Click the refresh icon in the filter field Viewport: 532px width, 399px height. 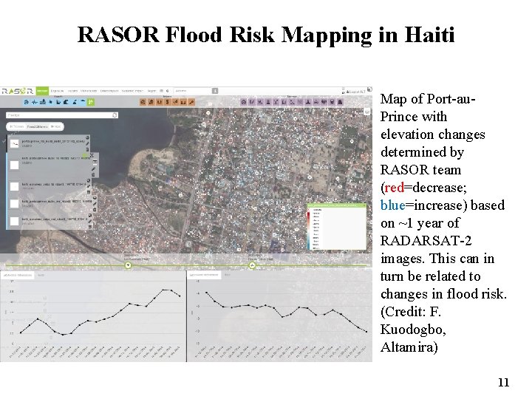tap(115, 115)
